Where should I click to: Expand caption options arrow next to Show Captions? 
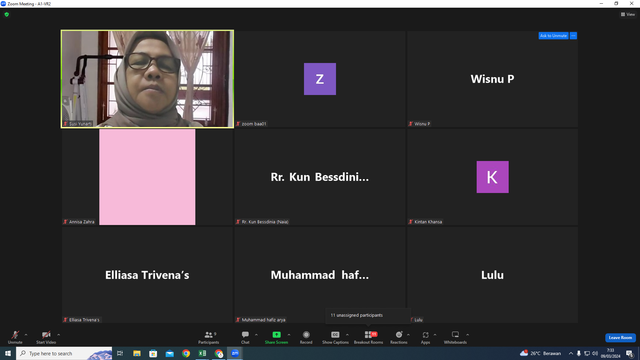347,335
